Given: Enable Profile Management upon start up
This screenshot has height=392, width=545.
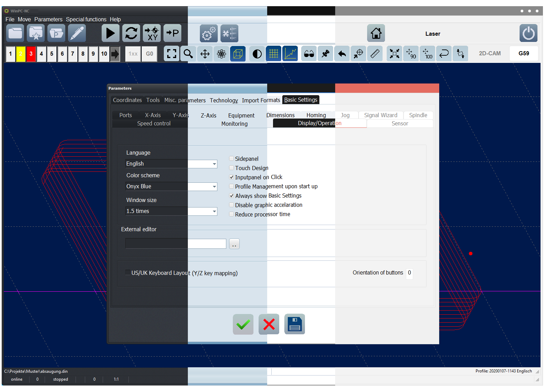Looking at the screenshot, I should [231, 186].
